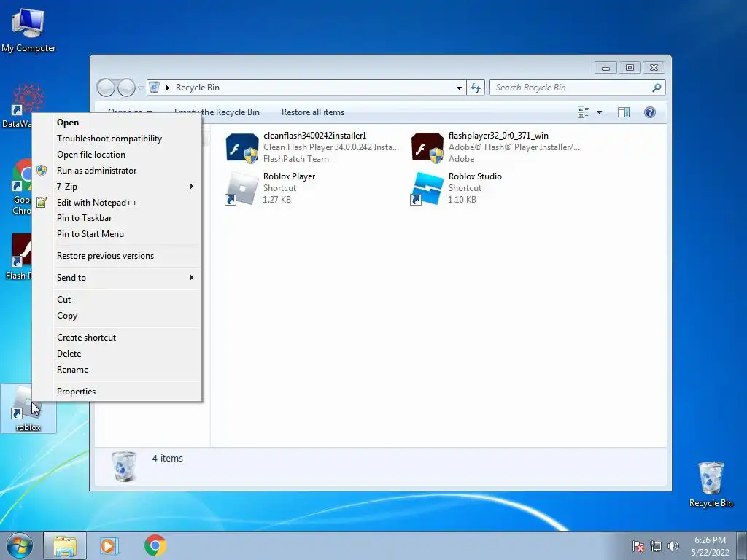The height and width of the screenshot is (560, 747).
Task: Expand the 7-Zip submenu
Action: pyautogui.click(x=125, y=186)
